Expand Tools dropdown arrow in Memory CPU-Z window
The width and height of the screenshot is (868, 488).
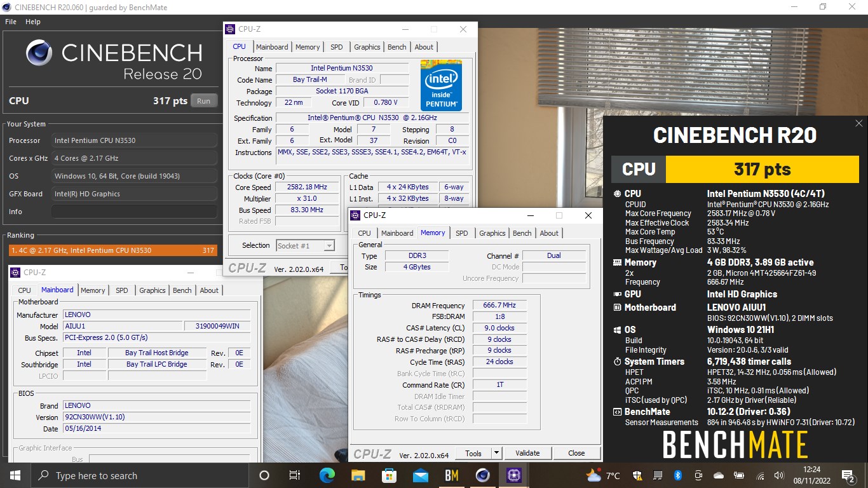pos(496,453)
